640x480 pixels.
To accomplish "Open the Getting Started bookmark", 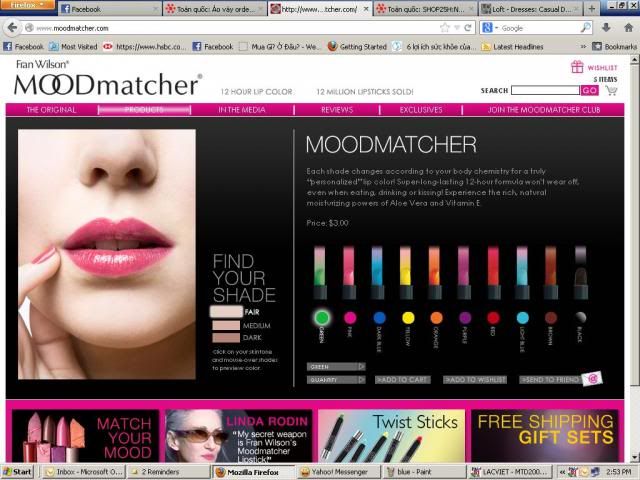I will pos(357,47).
